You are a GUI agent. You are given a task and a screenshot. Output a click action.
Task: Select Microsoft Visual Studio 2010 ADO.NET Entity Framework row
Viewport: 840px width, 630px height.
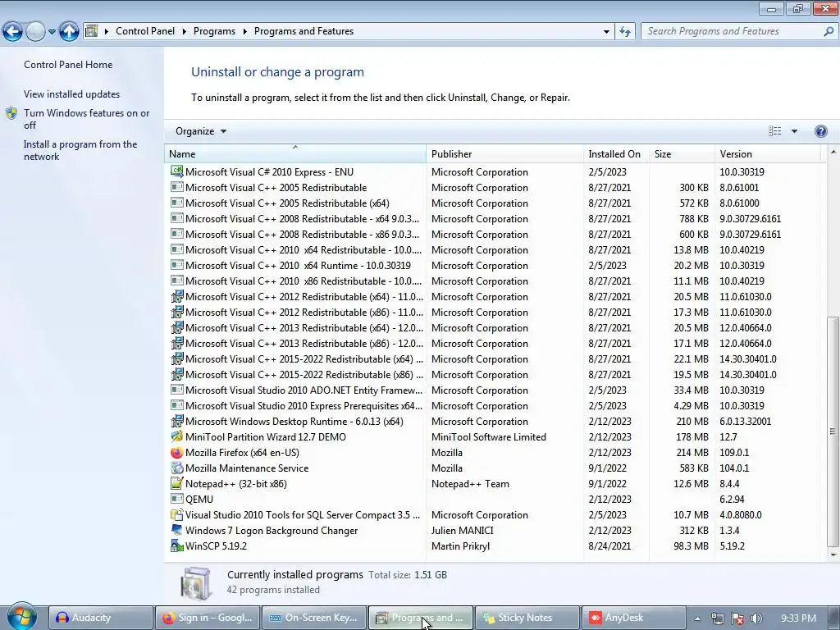pos(492,390)
